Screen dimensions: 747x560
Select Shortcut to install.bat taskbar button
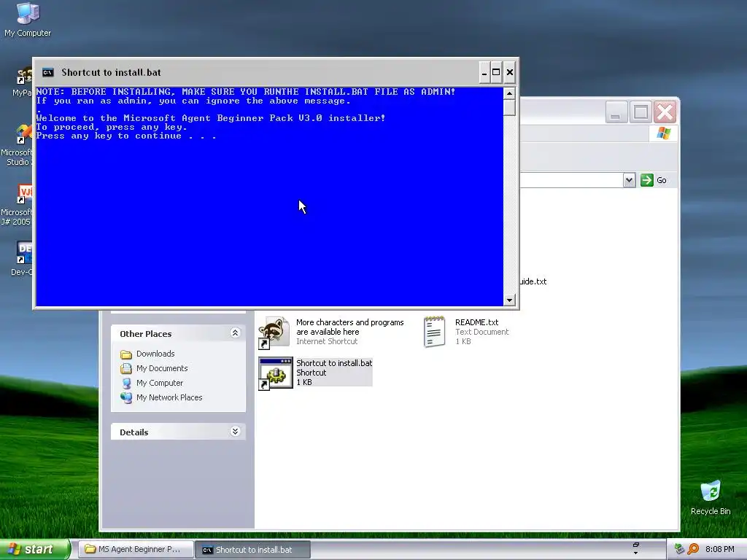pyautogui.click(x=252, y=550)
